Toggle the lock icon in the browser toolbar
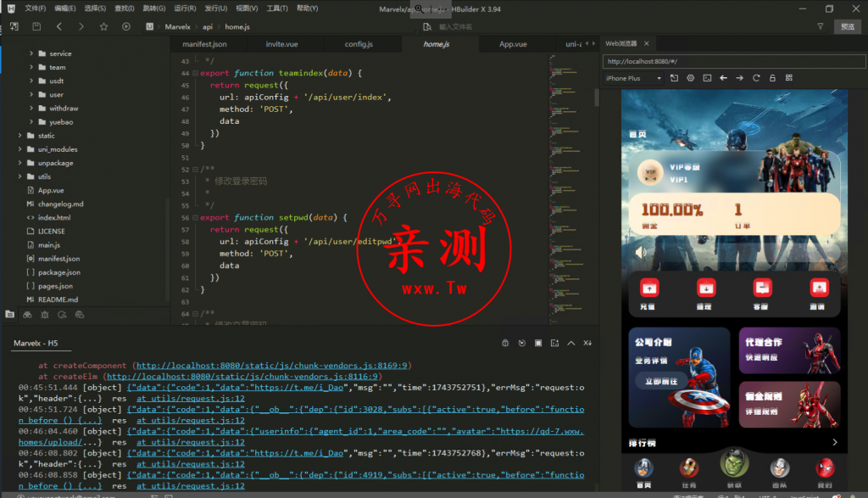This screenshot has width=868, height=498. click(x=772, y=77)
